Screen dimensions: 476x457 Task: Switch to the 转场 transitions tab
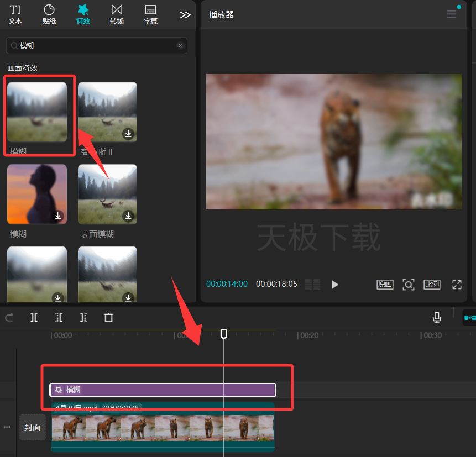click(x=117, y=14)
